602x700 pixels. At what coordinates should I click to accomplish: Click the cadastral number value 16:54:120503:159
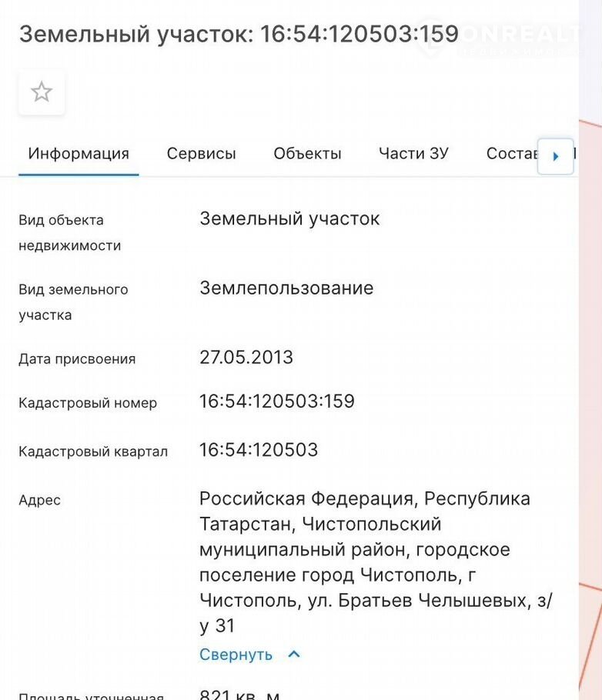tap(277, 402)
